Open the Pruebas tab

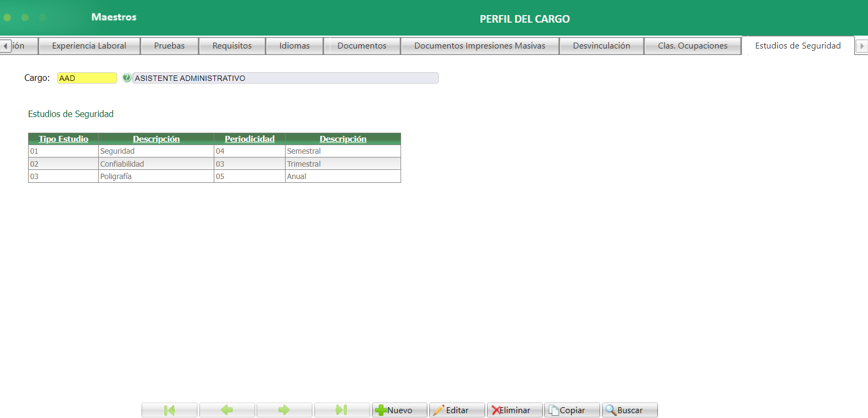coord(169,46)
